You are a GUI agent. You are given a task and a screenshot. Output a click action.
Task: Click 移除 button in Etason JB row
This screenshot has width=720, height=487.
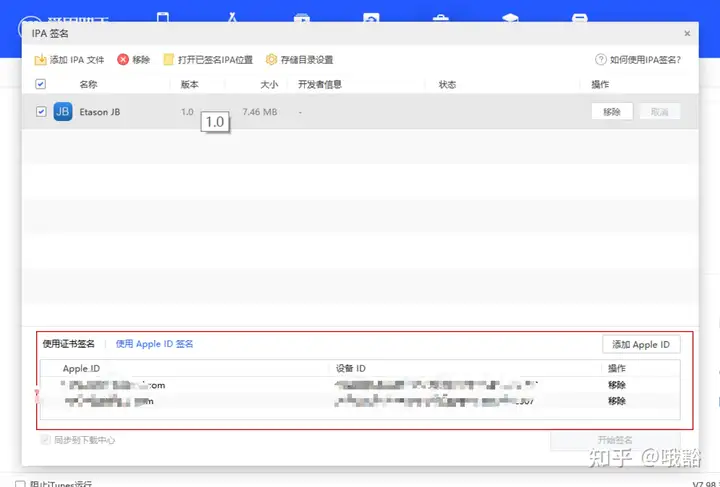pos(612,112)
